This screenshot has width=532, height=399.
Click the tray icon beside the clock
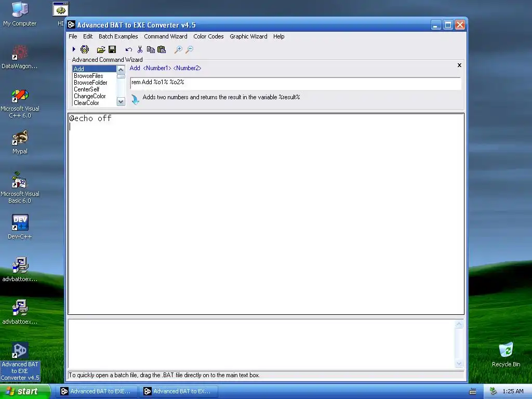click(494, 391)
